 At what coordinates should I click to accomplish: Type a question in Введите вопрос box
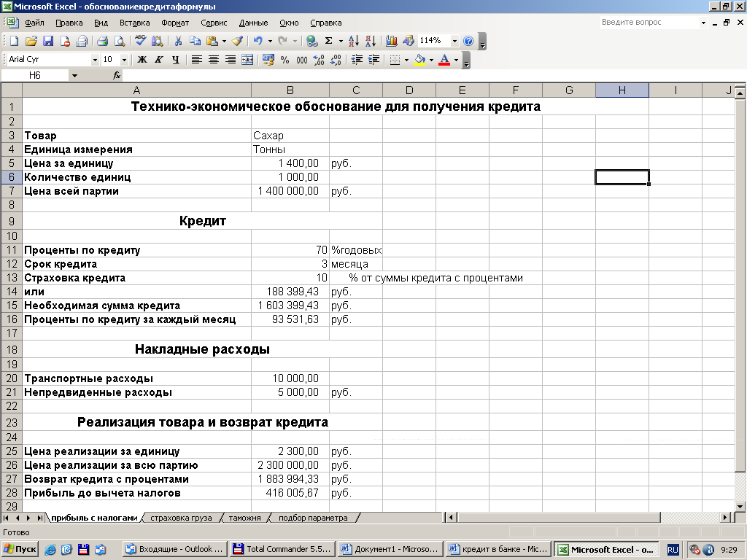(x=649, y=23)
